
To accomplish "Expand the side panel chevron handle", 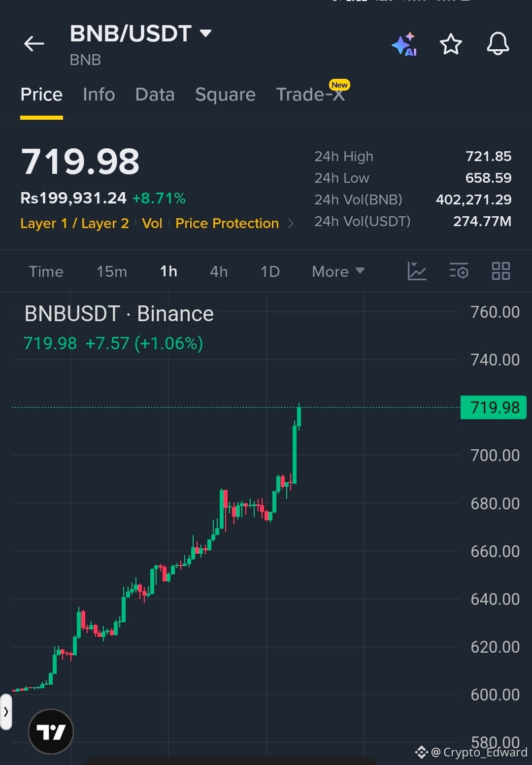I will point(6,712).
